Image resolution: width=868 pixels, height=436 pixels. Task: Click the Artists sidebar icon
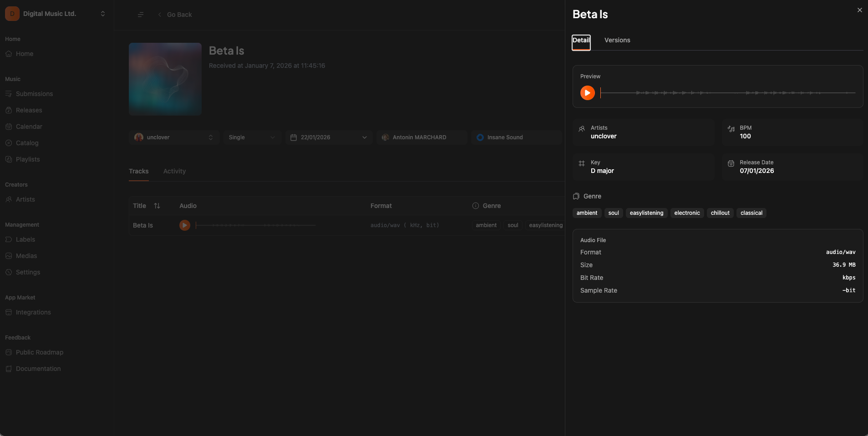(9, 199)
